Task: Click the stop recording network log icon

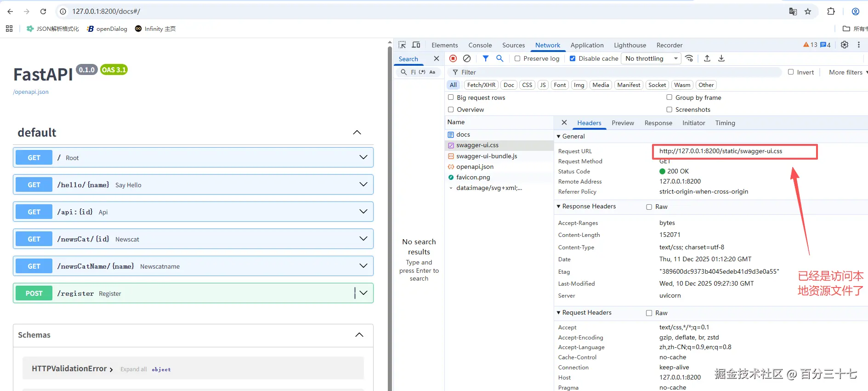Action: point(453,58)
